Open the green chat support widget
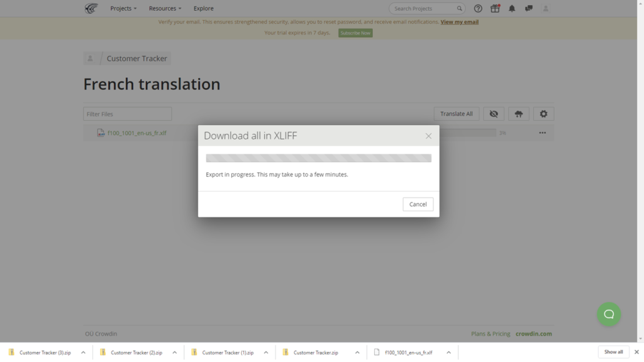644x362 pixels. coord(609,314)
